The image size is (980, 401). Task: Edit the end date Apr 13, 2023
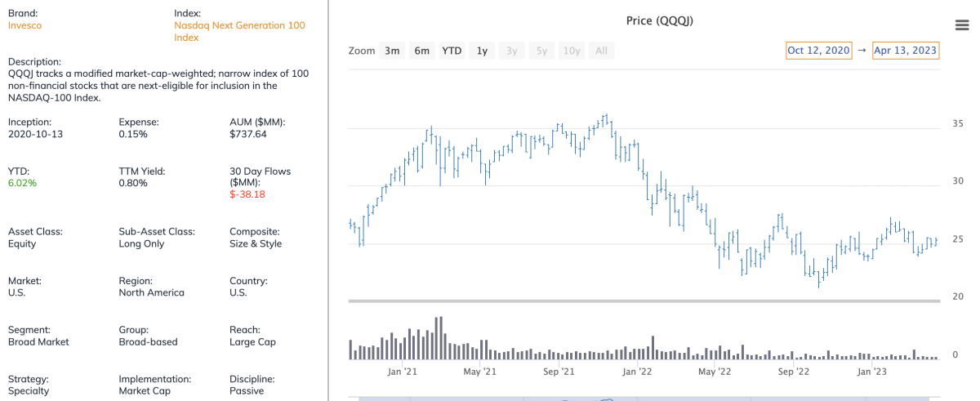pos(905,51)
